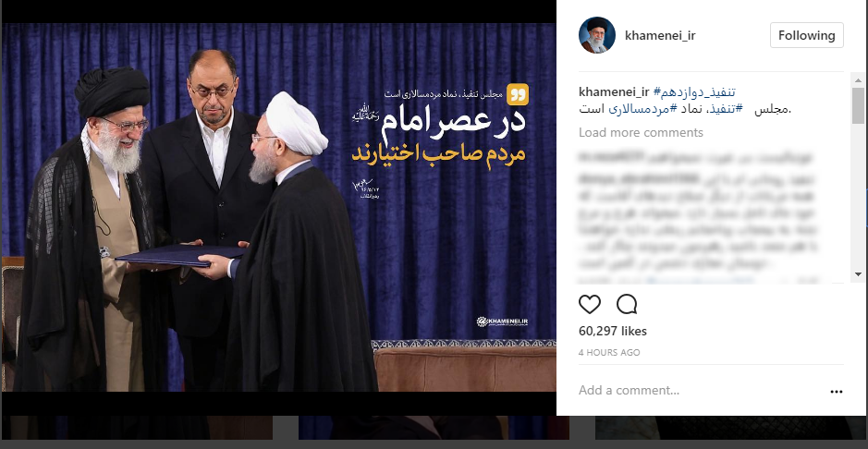Click the scrollbar down arrow in comments
This screenshot has width=868, height=449.
point(858,274)
